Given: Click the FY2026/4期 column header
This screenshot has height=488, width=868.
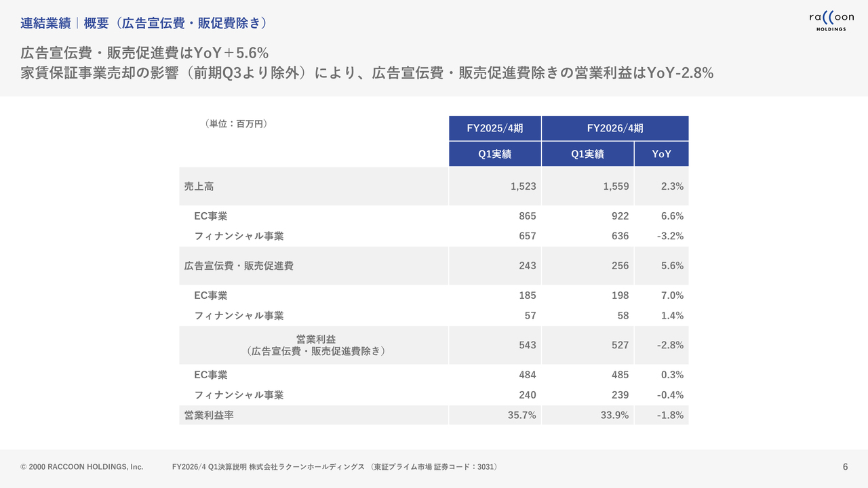Looking at the screenshot, I should pyautogui.click(x=615, y=128).
